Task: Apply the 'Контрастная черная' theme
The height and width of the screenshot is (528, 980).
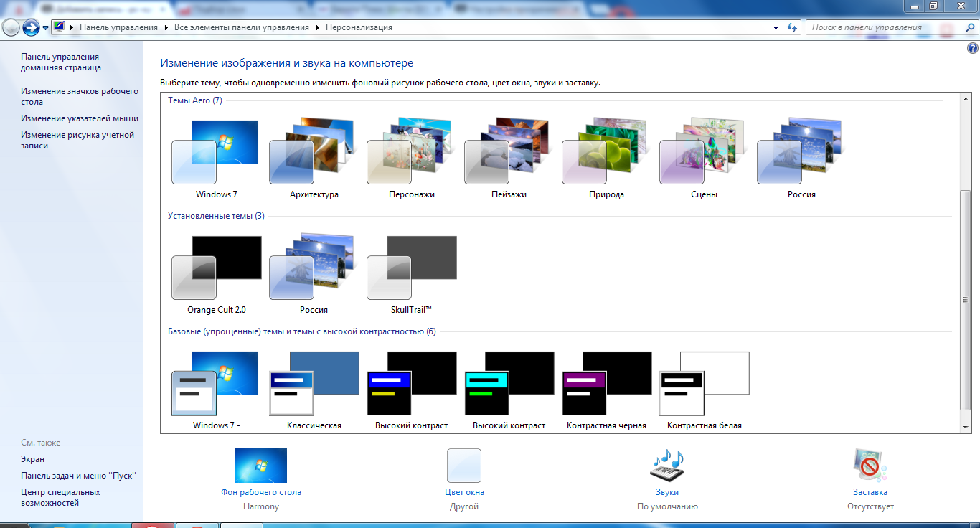Action: click(x=606, y=390)
